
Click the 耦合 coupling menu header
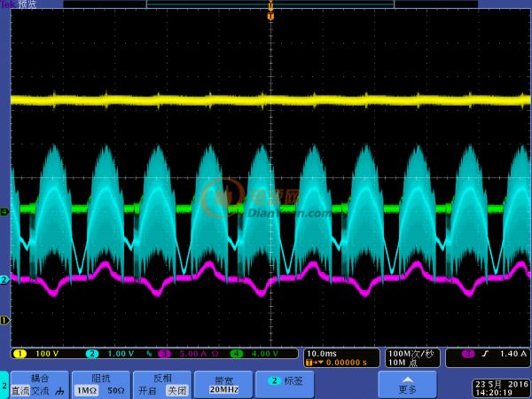point(40,379)
